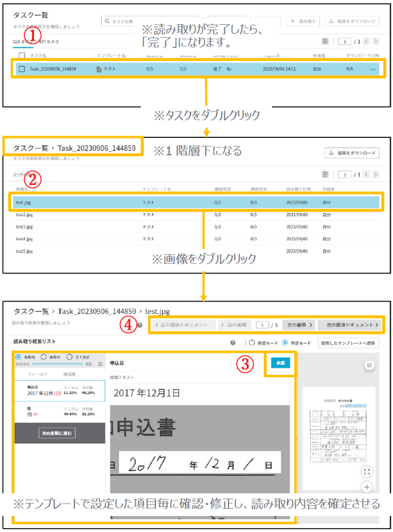Zoom in with the plus icon
This screenshot has width=393, height=532.
pos(367,487)
